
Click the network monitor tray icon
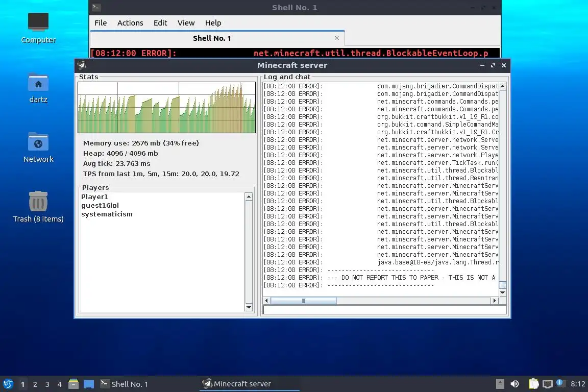[x=548, y=384]
